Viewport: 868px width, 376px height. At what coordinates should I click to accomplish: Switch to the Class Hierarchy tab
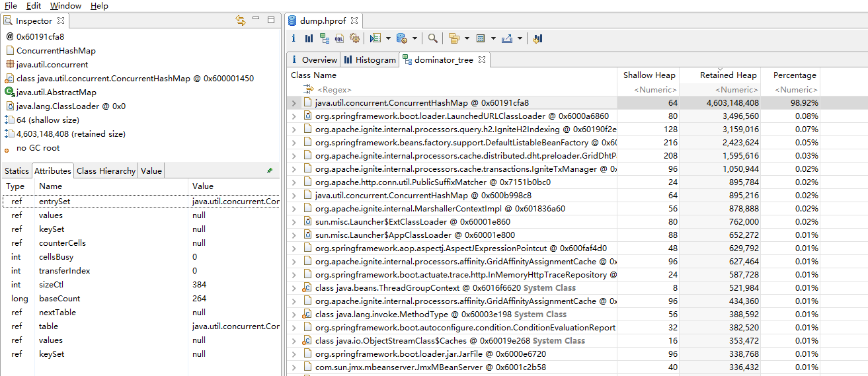coord(106,170)
